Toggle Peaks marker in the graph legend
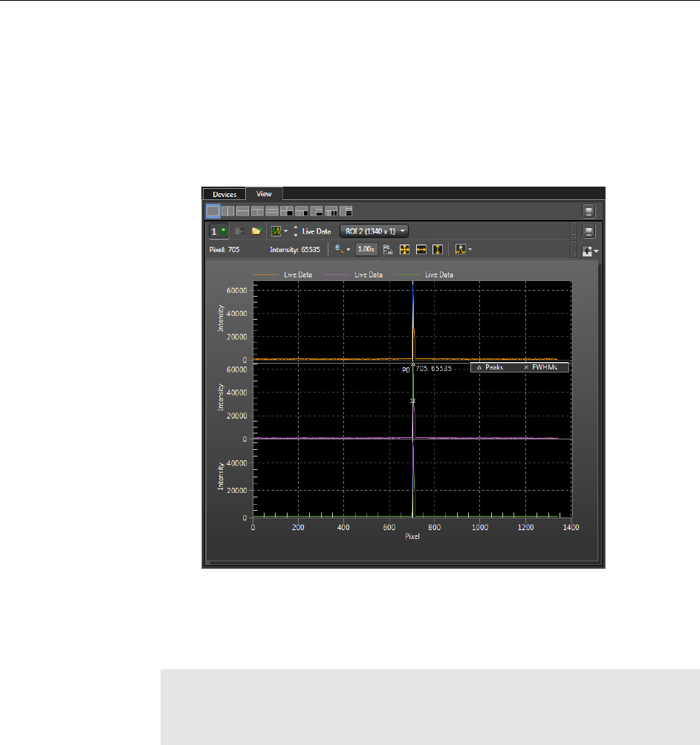700x745 pixels. (490, 367)
